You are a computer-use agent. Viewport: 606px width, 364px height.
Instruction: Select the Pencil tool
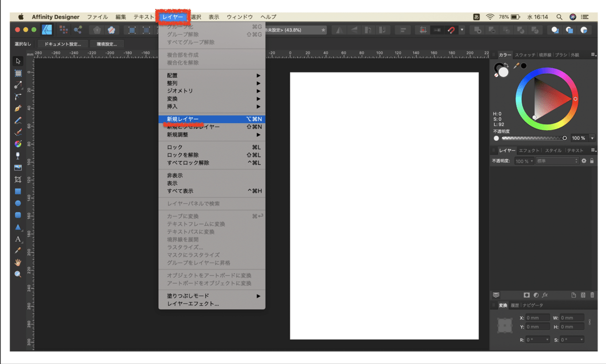[18, 120]
